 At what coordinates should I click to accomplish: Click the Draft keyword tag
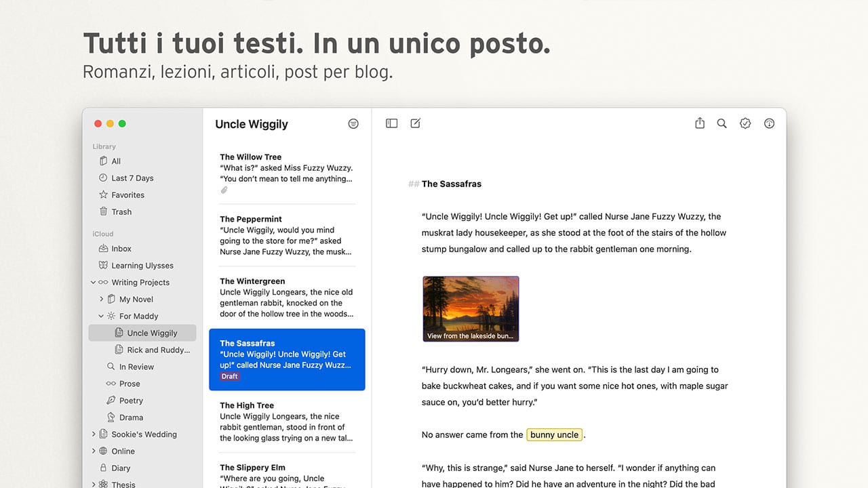coord(230,377)
